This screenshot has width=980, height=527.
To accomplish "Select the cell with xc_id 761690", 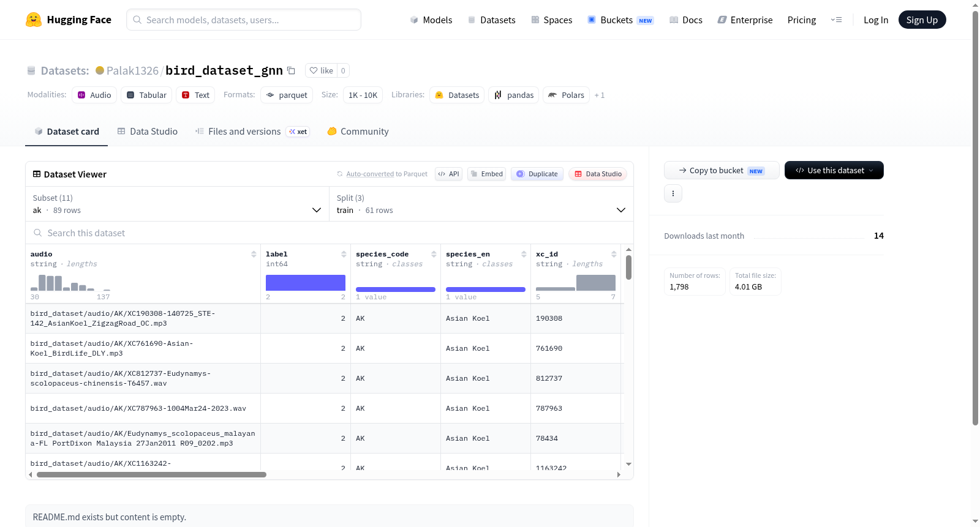I will 576,348.
